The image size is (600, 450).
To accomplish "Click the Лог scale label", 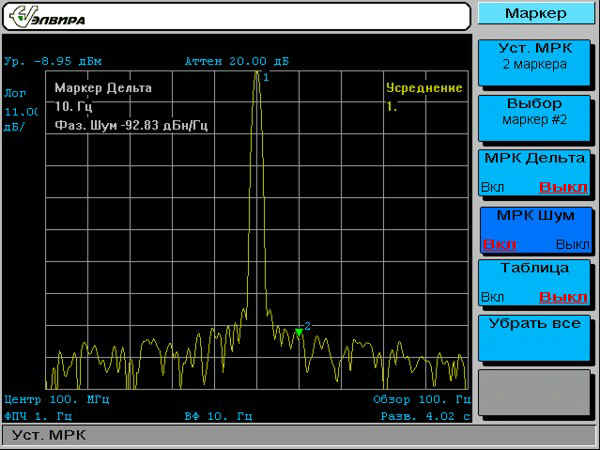I will 15,93.
